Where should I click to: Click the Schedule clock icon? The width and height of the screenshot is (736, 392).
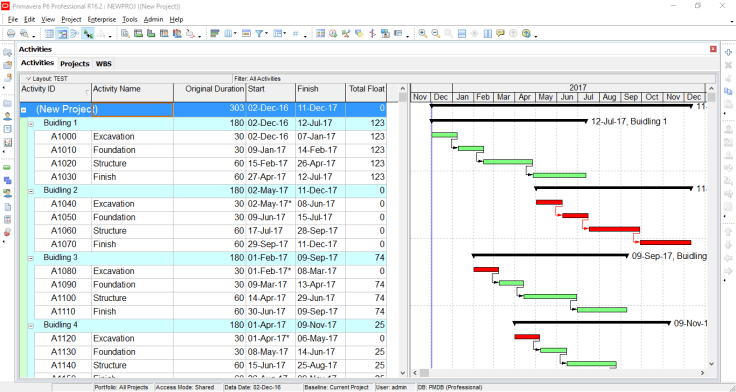[x=333, y=33]
